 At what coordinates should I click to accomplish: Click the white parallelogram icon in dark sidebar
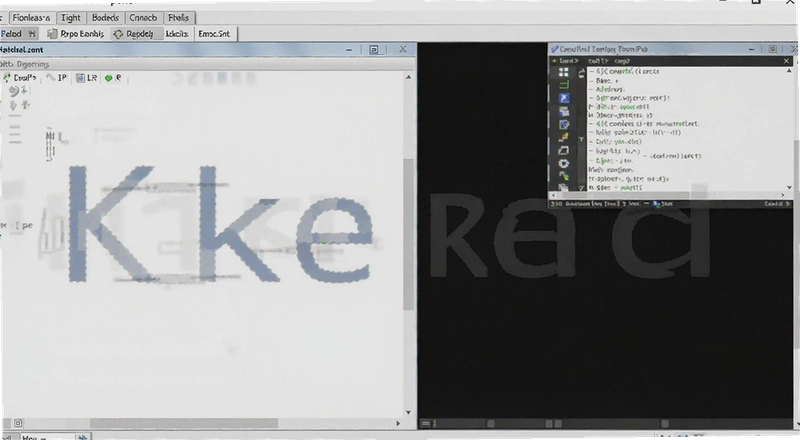[563, 151]
